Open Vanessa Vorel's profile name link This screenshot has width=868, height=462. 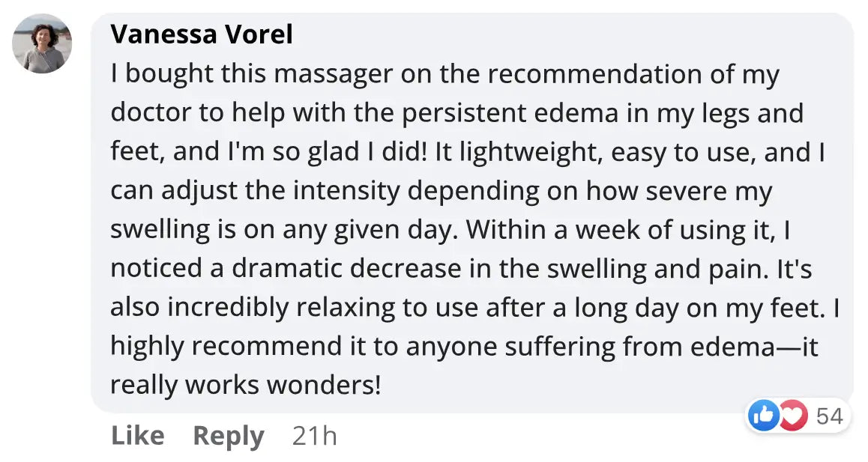coord(201,34)
